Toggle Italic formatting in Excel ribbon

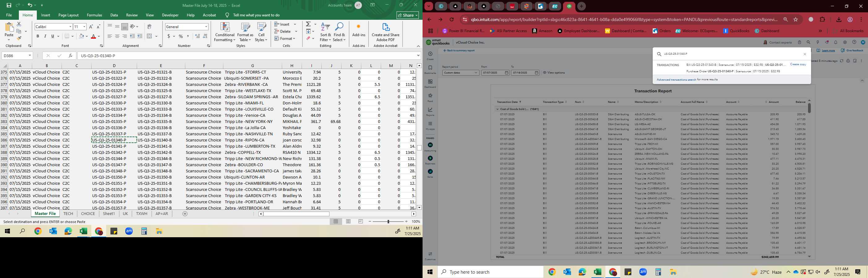pos(45,36)
